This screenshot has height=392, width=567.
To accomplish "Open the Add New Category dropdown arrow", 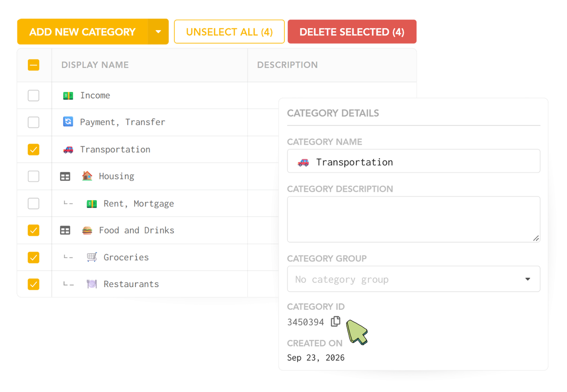I will pyautogui.click(x=158, y=32).
